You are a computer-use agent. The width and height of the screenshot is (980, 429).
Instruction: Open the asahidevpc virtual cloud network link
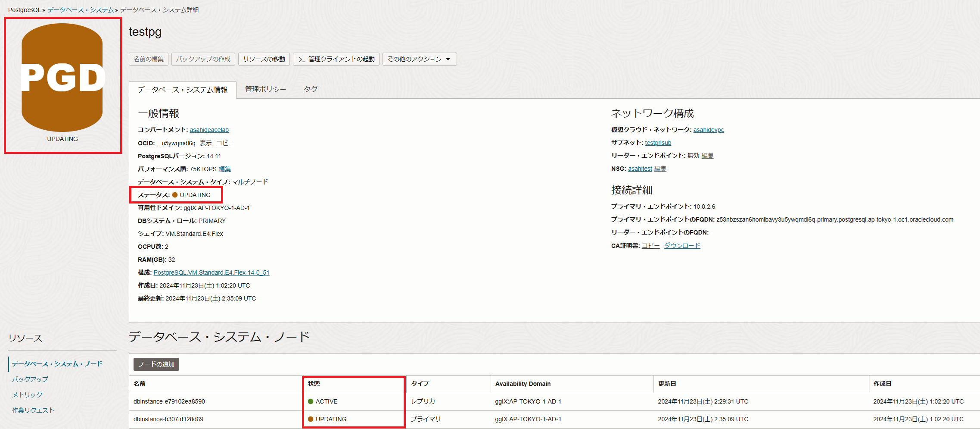click(709, 130)
